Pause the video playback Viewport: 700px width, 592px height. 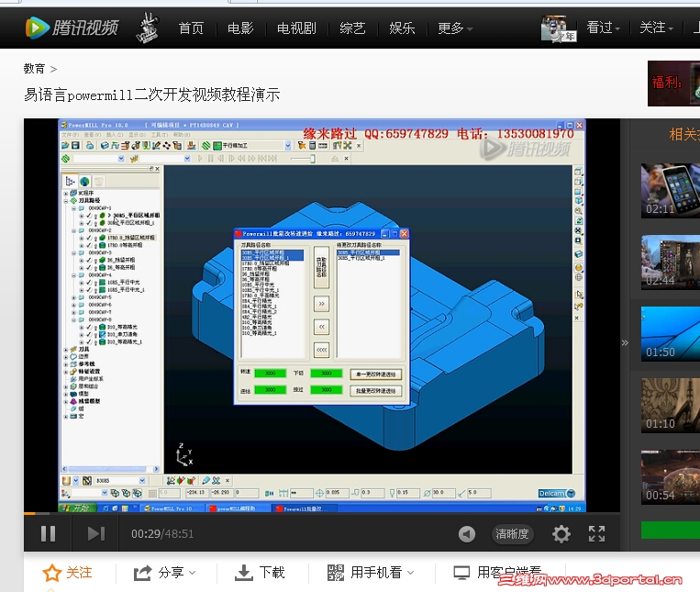(49, 533)
